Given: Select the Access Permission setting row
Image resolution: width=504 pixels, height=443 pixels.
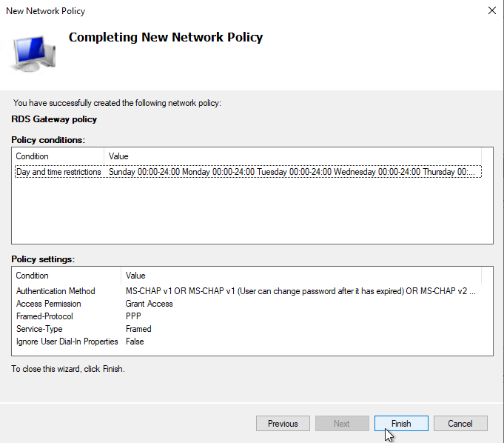Looking at the screenshot, I should 49,304.
